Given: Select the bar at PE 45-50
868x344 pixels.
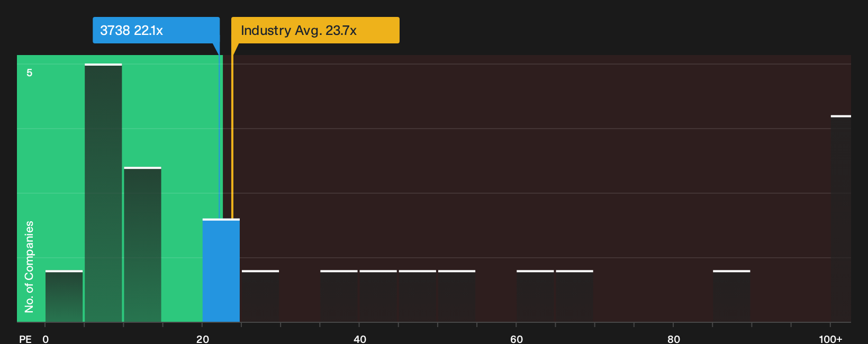Looking at the screenshot, I should tap(418, 296).
